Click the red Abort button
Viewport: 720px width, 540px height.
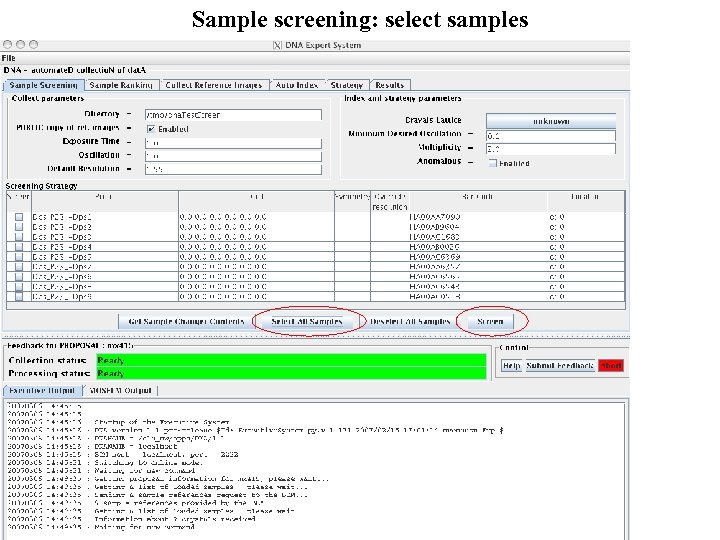(x=611, y=366)
